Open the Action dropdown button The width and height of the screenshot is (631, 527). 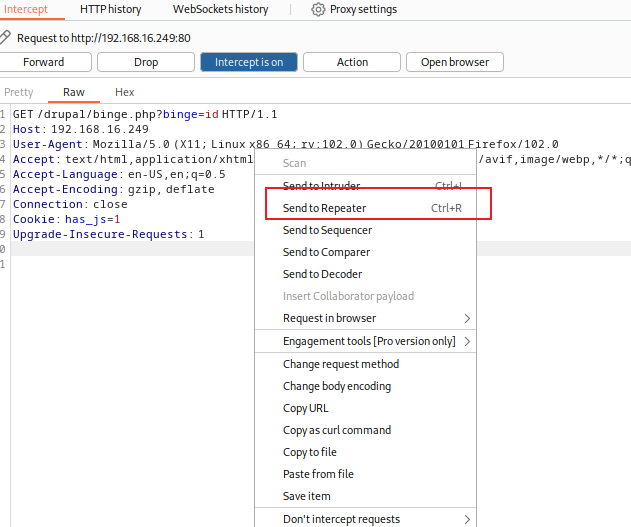pyautogui.click(x=352, y=62)
